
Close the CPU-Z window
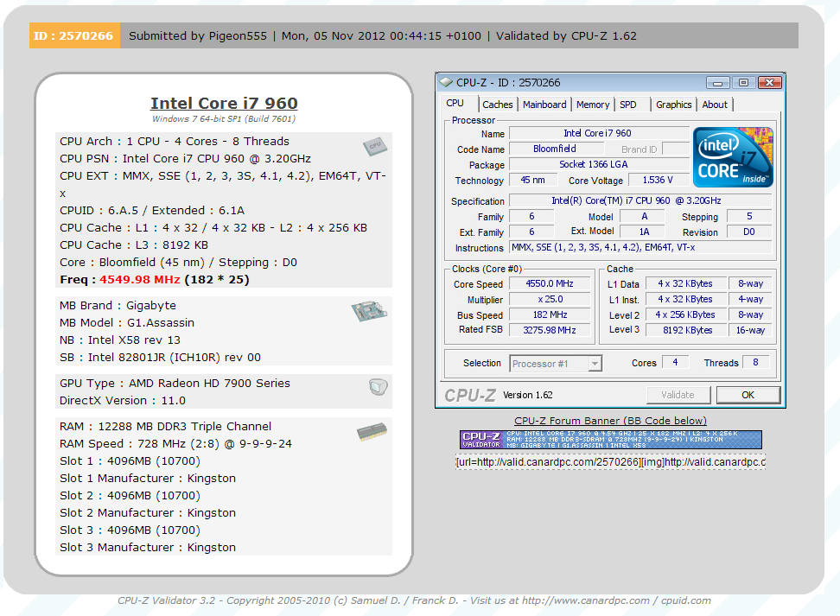click(769, 82)
